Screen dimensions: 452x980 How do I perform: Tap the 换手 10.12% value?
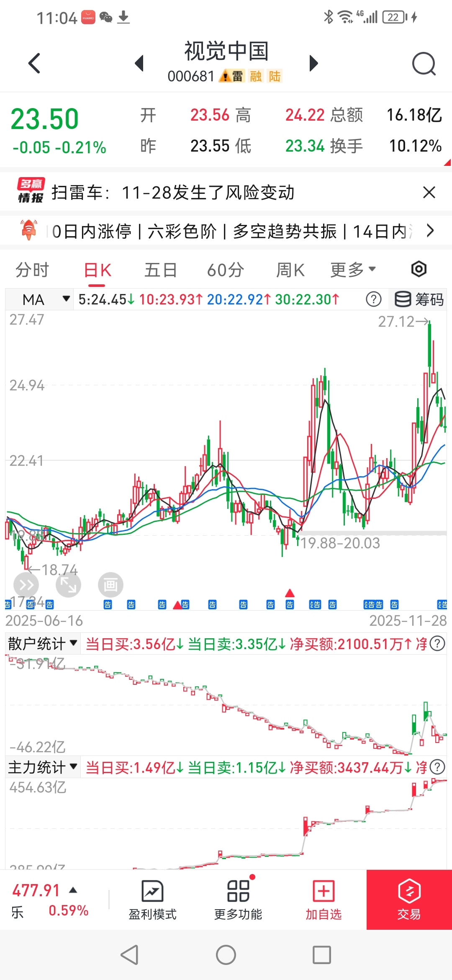click(416, 146)
